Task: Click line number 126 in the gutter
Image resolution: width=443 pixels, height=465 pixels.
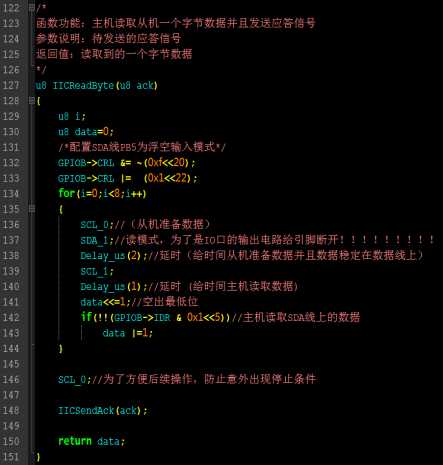Action: [x=11, y=70]
